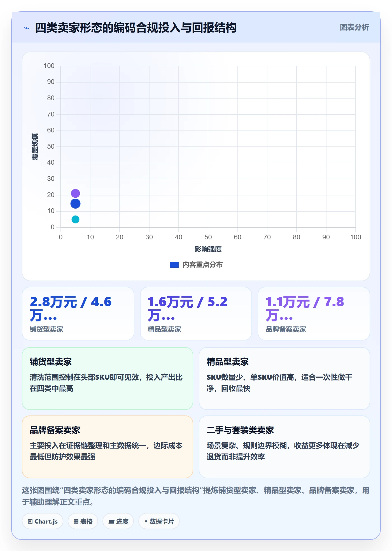Click the 60 label on the y-axis
This screenshot has height=551, width=392.
(x=51, y=130)
